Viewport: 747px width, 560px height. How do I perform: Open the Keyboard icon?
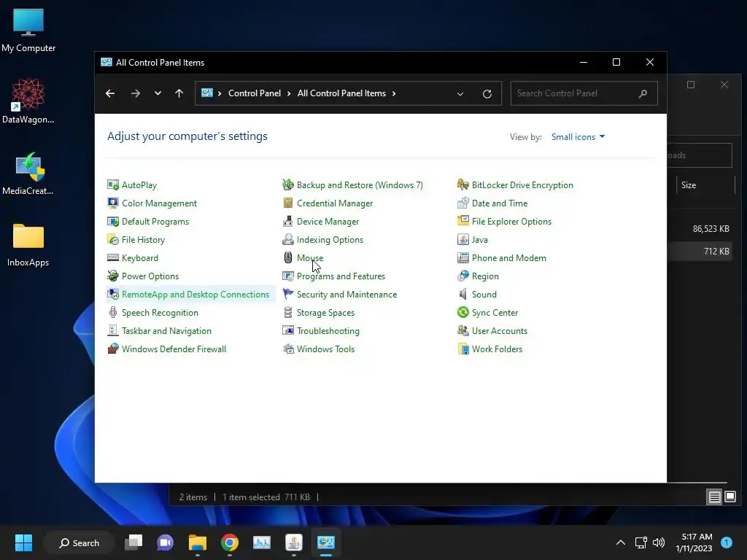point(113,257)
